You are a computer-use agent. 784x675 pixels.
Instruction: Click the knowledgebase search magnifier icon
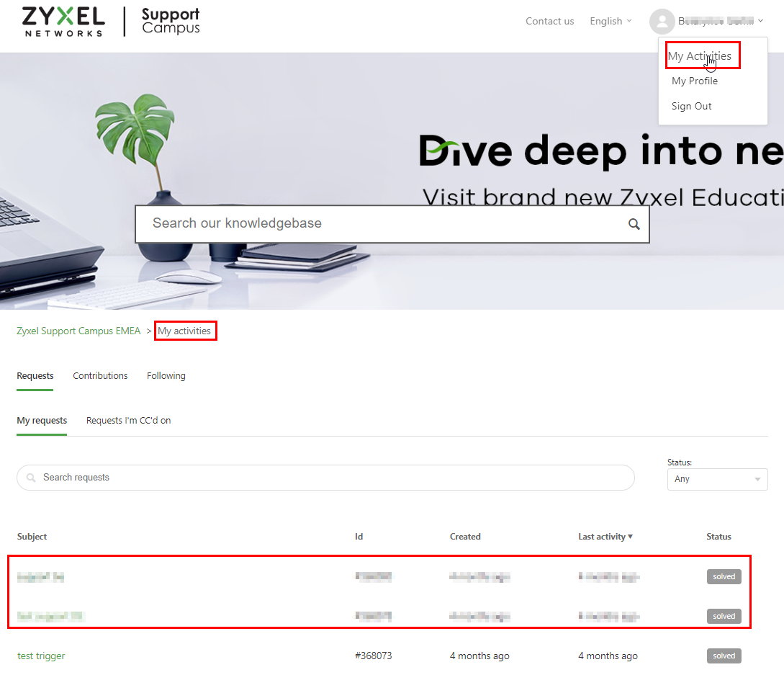(x=634, y=224)
